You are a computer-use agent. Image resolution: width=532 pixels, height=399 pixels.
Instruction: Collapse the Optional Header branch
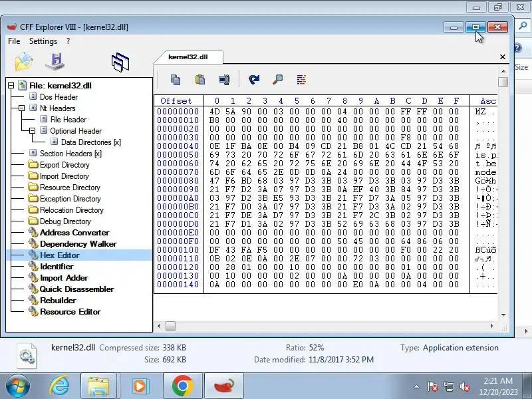coord(32,131)
